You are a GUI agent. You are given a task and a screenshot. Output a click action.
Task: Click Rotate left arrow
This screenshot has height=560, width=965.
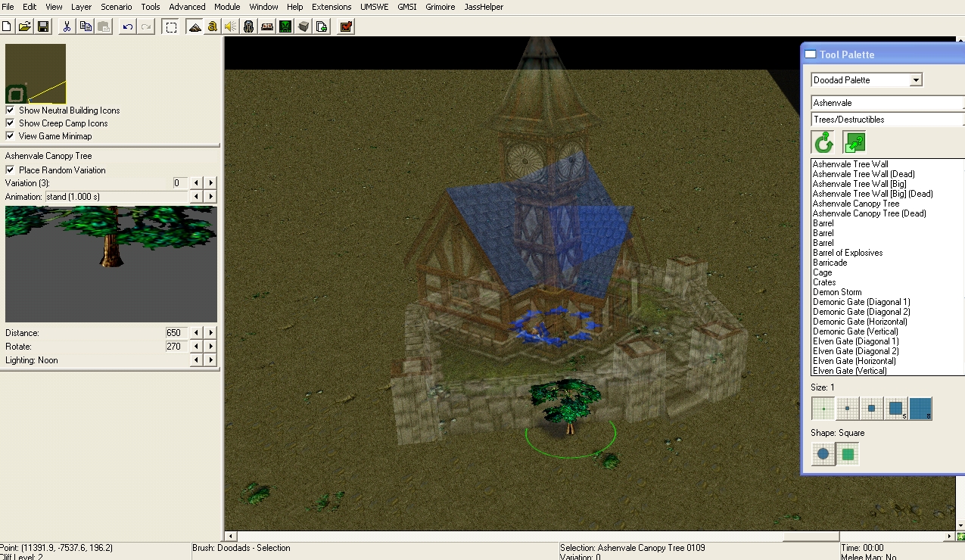coord(197,347)
